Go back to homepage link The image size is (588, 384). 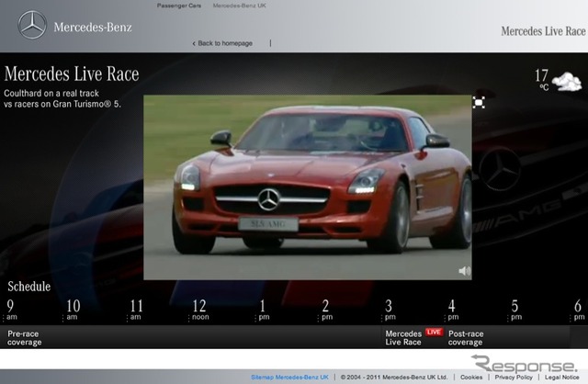coord(222,43)
